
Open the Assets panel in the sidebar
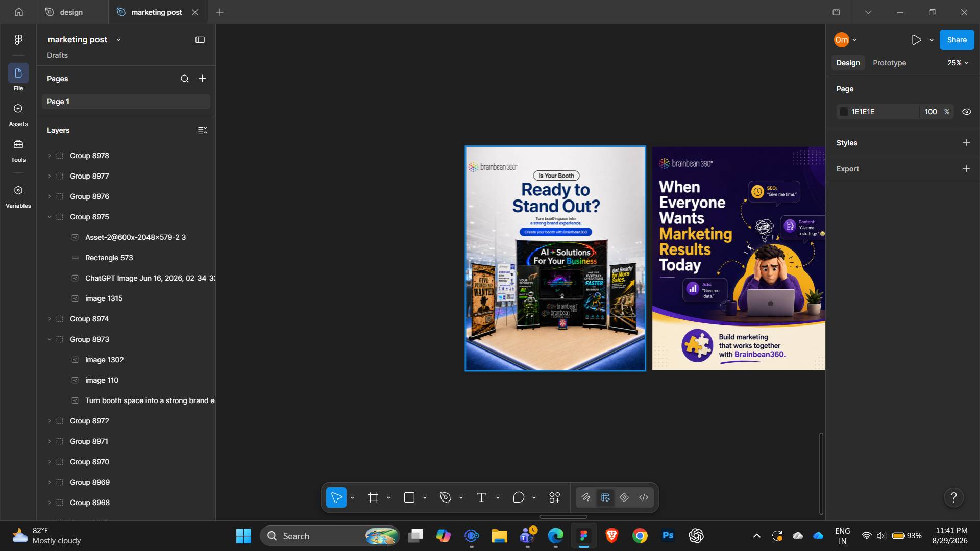(x=18, y=115)
